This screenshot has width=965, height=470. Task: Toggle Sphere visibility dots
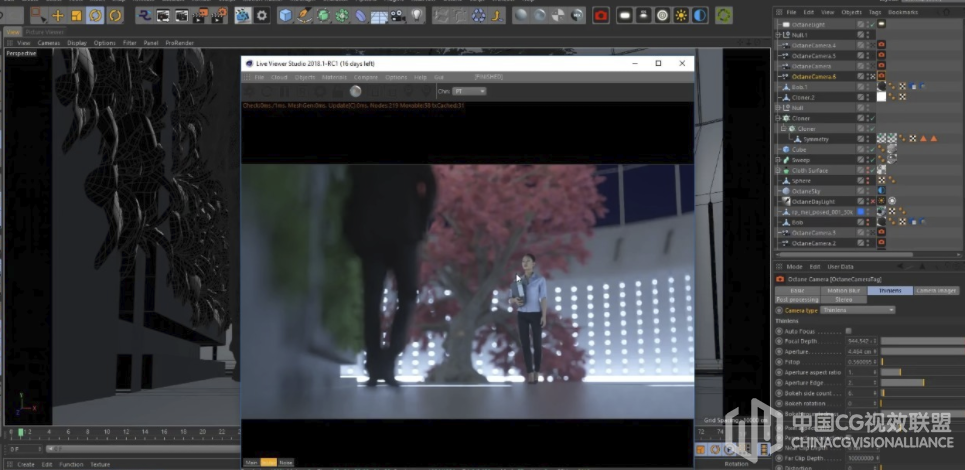[868, 181]
